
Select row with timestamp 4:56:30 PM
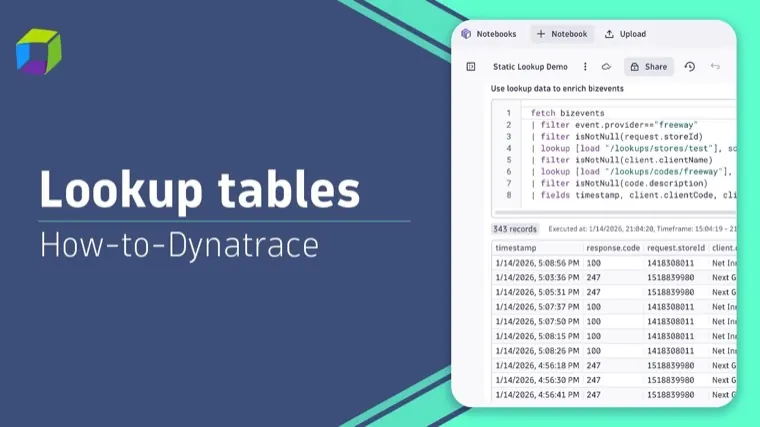tap(614, 380)
